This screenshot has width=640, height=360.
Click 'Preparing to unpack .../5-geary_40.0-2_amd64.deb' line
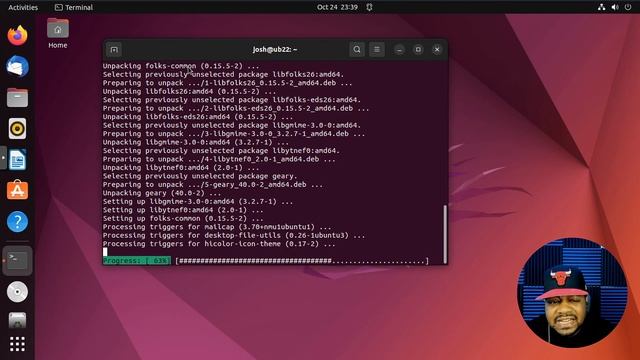(x=213, y=184)
